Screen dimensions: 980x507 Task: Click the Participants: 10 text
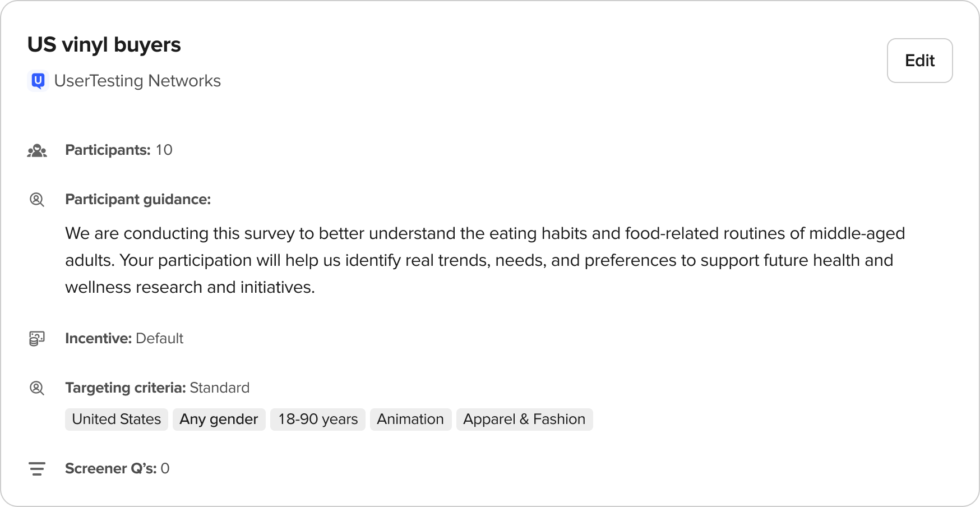pyautogui.click(x=119, y=150)
